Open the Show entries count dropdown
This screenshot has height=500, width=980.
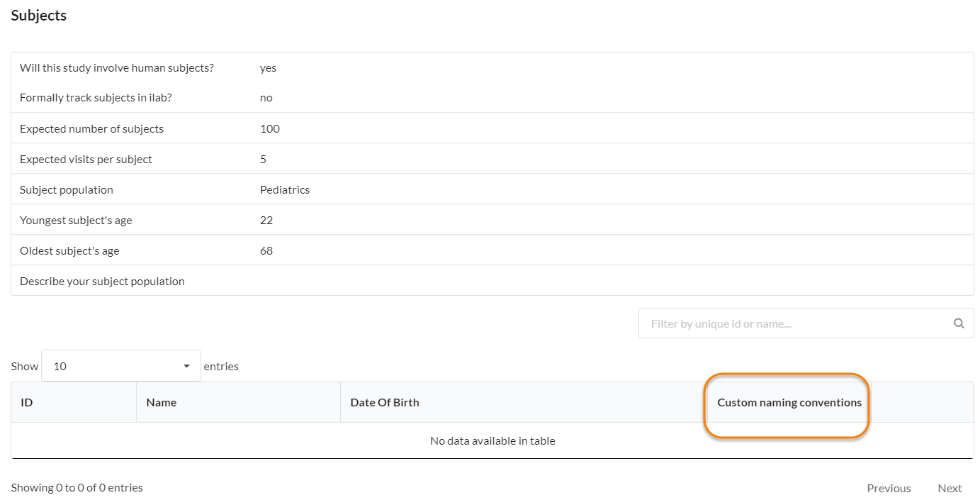[x=121, y=366]
